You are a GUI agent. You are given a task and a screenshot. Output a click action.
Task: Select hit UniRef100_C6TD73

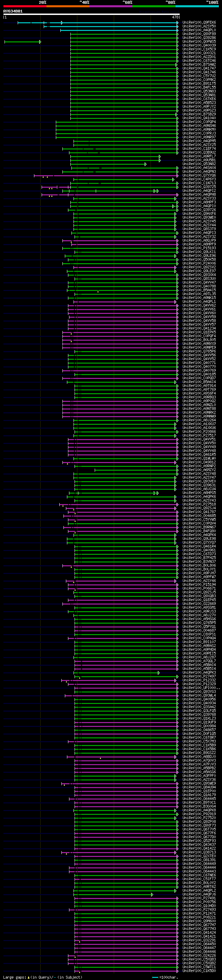coord(199,554)
